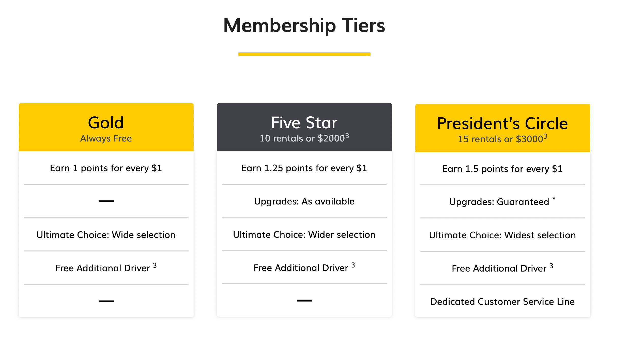Image resolution: width=644 pixels, height=348 pixels.
Task: Click Free Additional Driver in President's Circle
Action: coord(499,268)
